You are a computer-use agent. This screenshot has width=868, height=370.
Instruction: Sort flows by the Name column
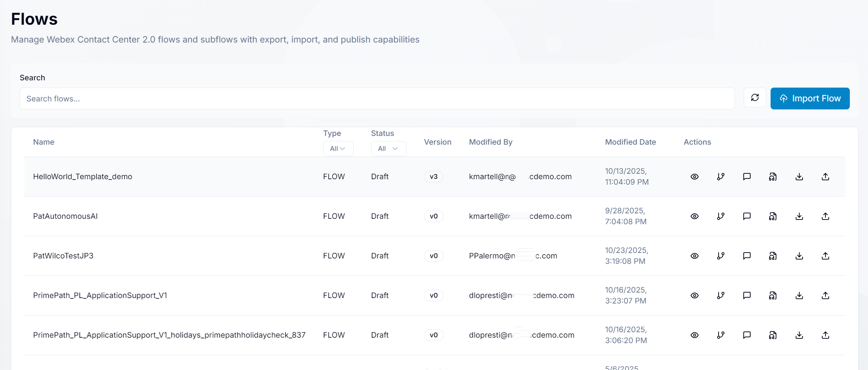coord(43,142)
